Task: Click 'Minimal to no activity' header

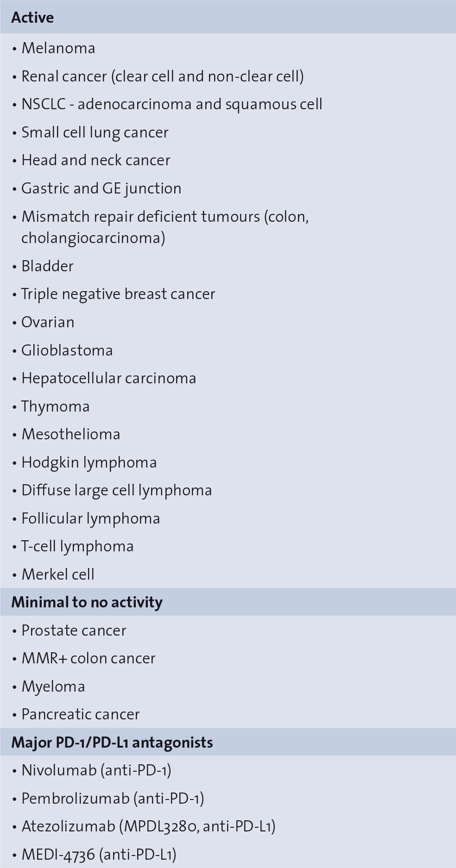Action: (87, 602)
